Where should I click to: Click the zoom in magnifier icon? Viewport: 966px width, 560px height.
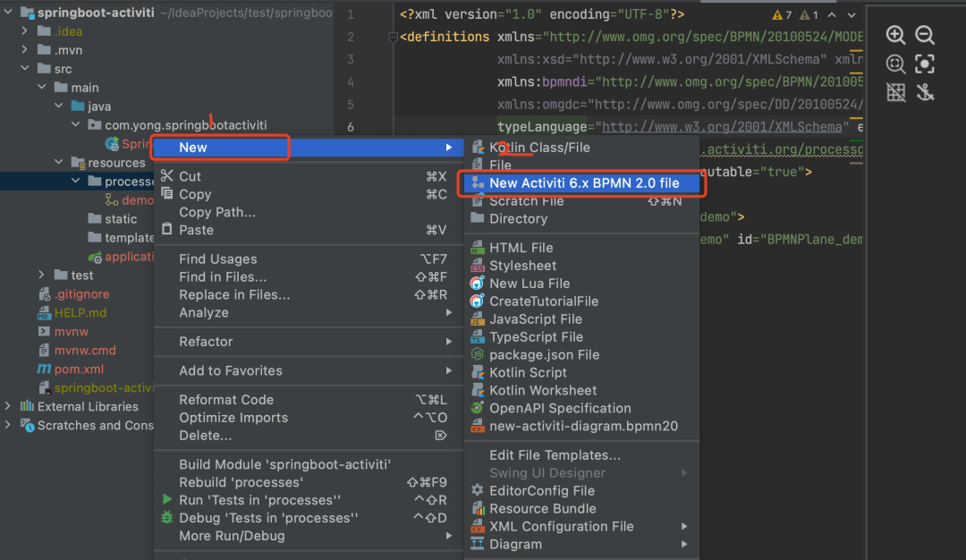(x=895, y=35)
